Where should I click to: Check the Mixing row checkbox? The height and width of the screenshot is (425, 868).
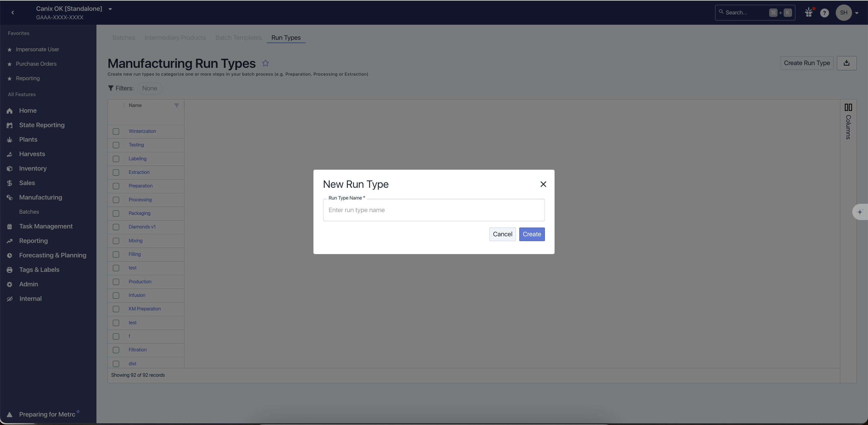coord(116,241)
